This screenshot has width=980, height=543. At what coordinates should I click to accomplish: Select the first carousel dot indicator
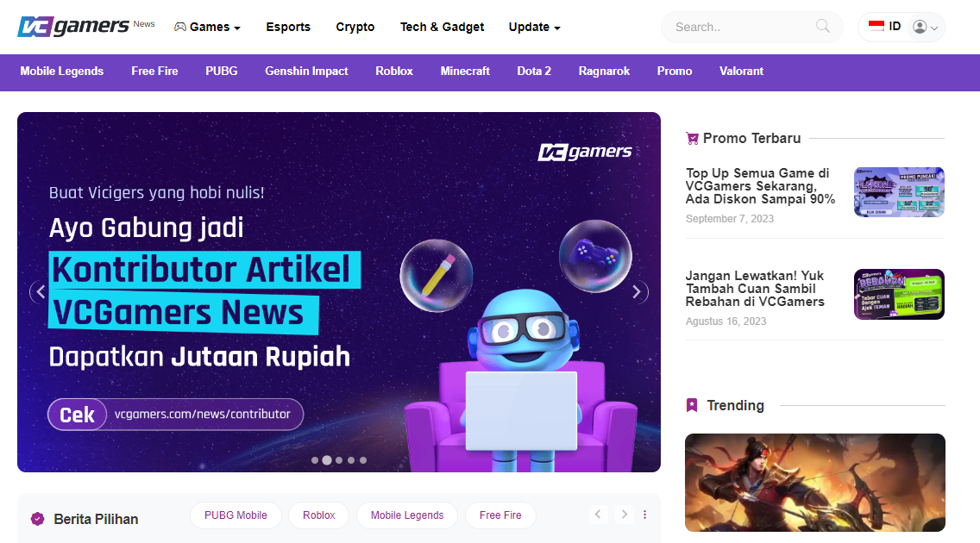pos(315,460)
